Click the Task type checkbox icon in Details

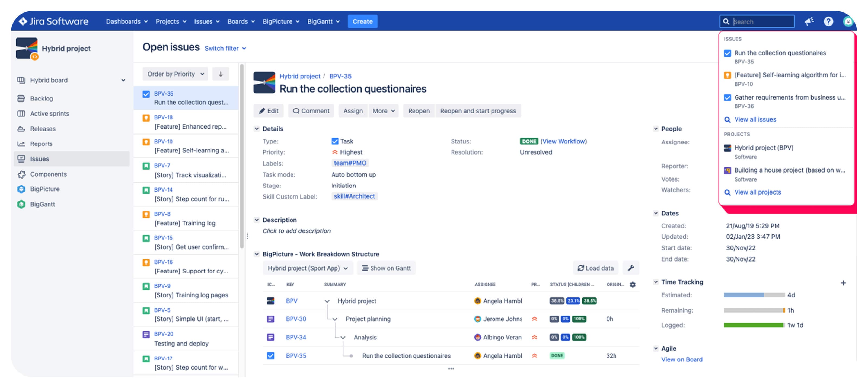point(335,141)
